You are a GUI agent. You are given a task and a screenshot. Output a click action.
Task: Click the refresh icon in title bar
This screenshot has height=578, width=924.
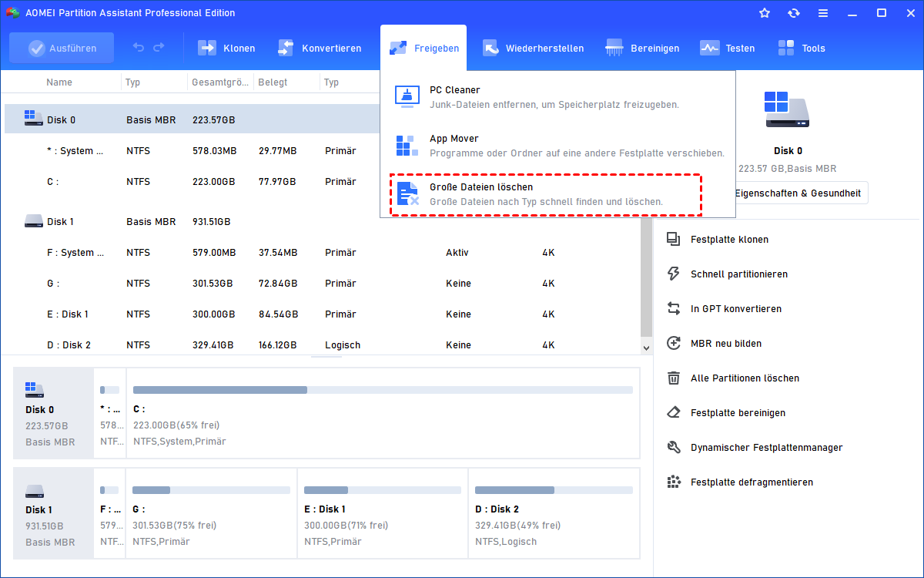coord(794,13)
